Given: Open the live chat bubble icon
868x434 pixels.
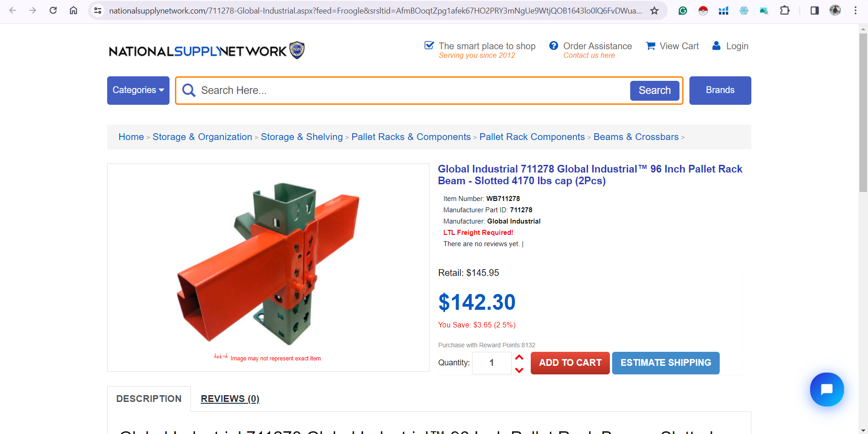Looking at the screenshot, I should coord(827,389).
